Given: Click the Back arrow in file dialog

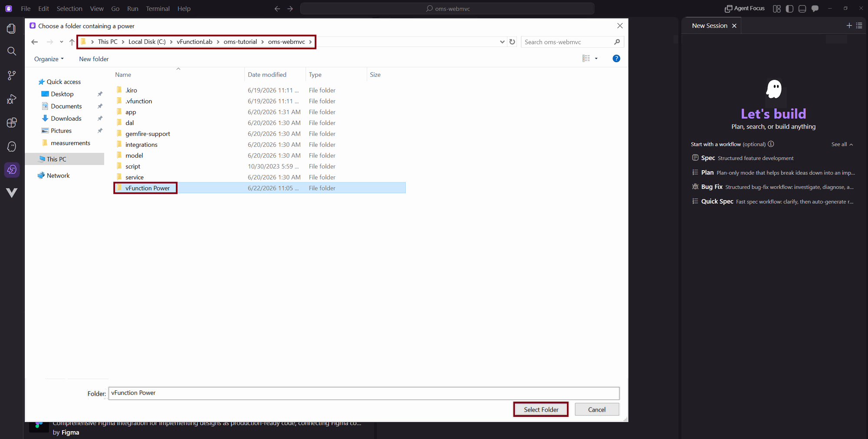Looking at the screenshot, I should coord(35,42).
